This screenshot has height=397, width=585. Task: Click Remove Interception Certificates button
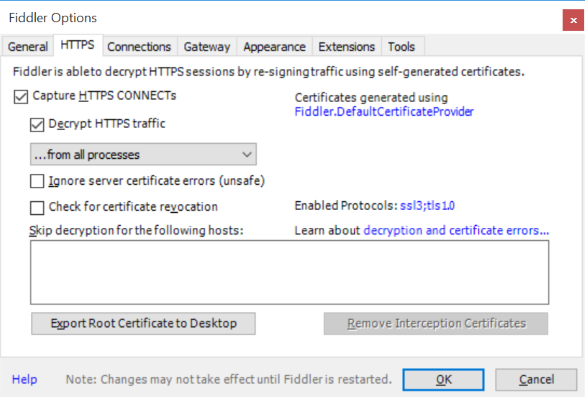point(436,323)
